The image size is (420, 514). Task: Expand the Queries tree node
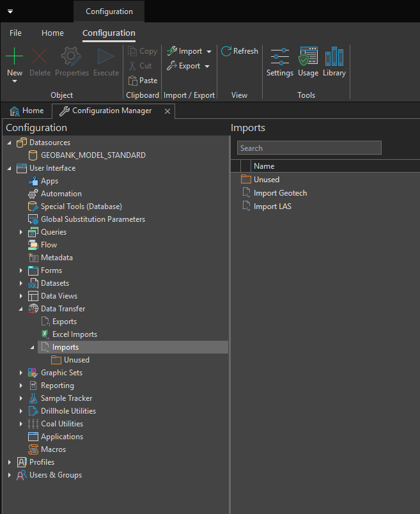pyautogui.click(x=21, y=232)
